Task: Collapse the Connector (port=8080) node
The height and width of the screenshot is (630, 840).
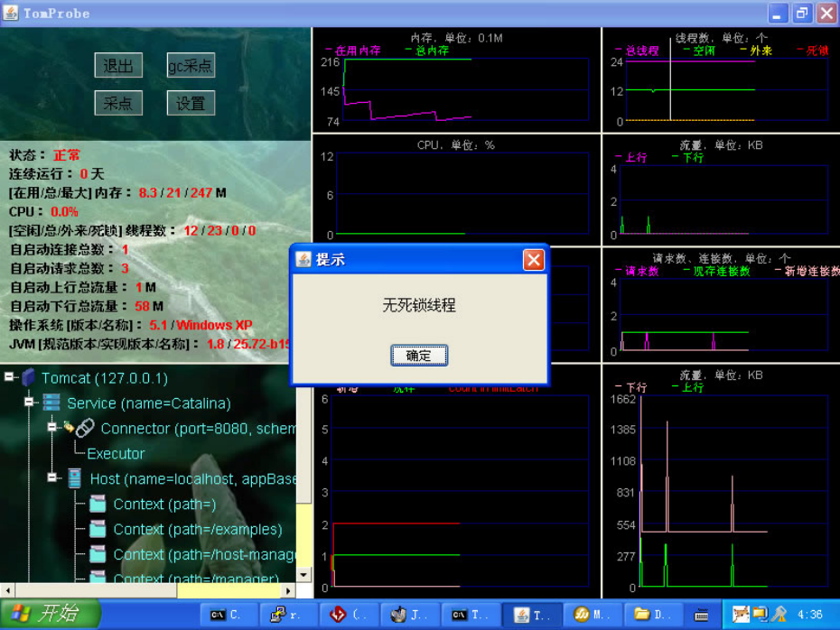Action: tap(51, 427)
